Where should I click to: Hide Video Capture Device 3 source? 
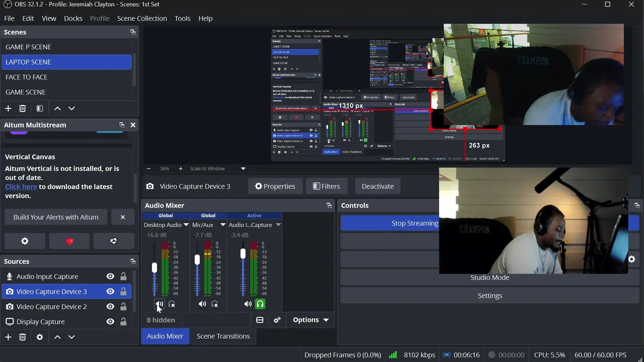[110, 291]
